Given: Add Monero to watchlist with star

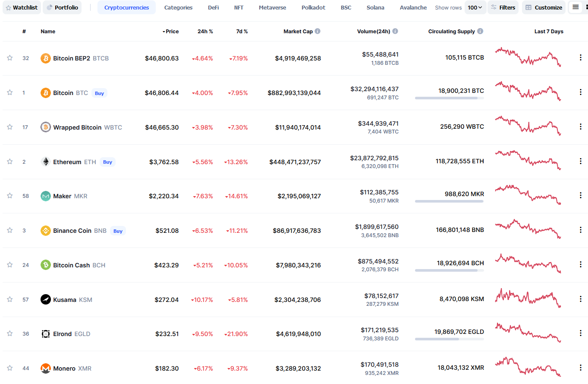Looking at the screenshot, I should coord(9,368).
